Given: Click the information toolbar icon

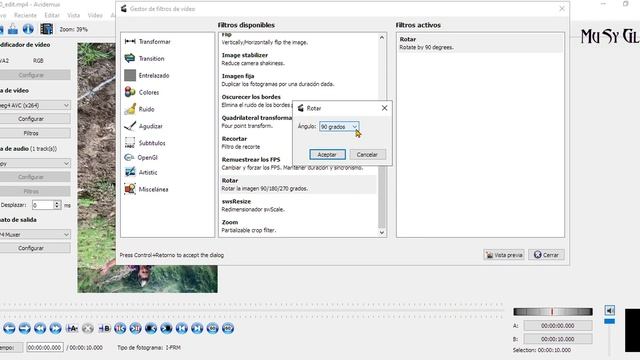Looking at the screenshot, I should pos(28,29).
